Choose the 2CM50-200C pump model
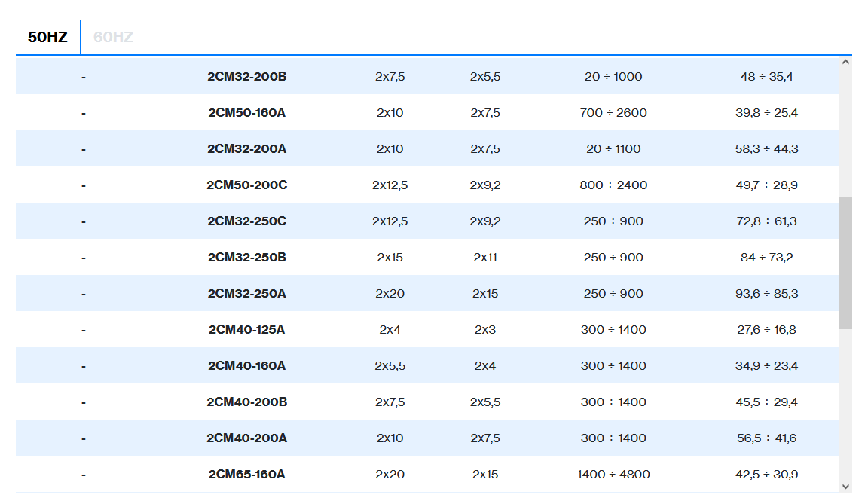The height and width of the screenshot is (504, 865). 246,185
